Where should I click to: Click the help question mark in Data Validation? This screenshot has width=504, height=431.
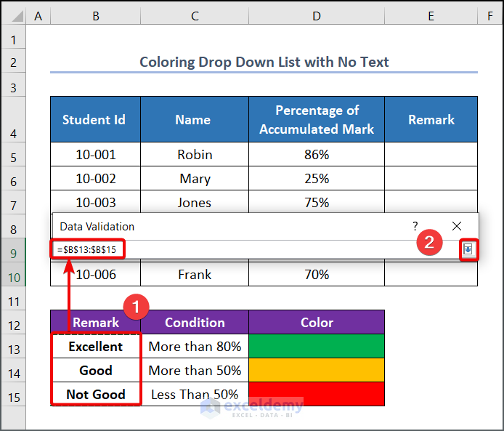tap(415, 226)
